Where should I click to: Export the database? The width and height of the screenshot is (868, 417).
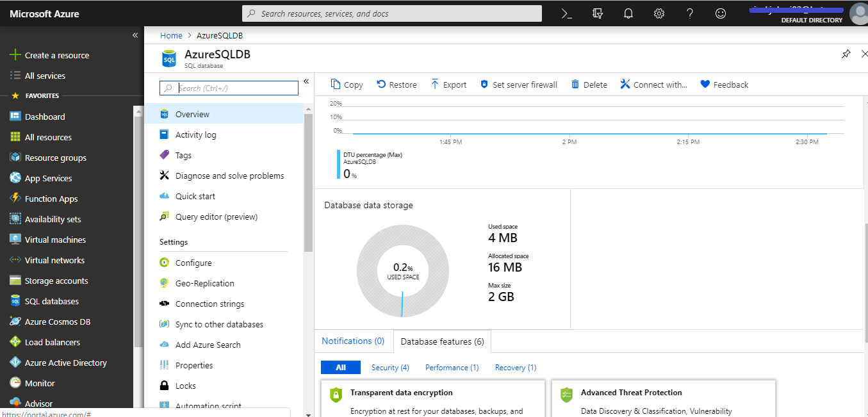tap(448, 84)
